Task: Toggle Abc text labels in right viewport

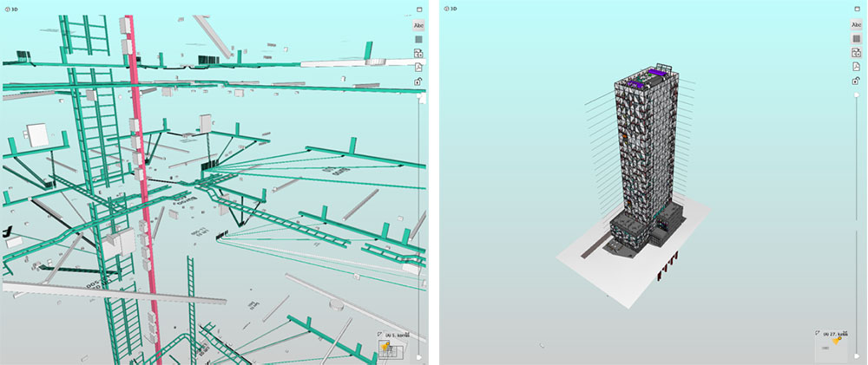Action: [x=856, y=25]
